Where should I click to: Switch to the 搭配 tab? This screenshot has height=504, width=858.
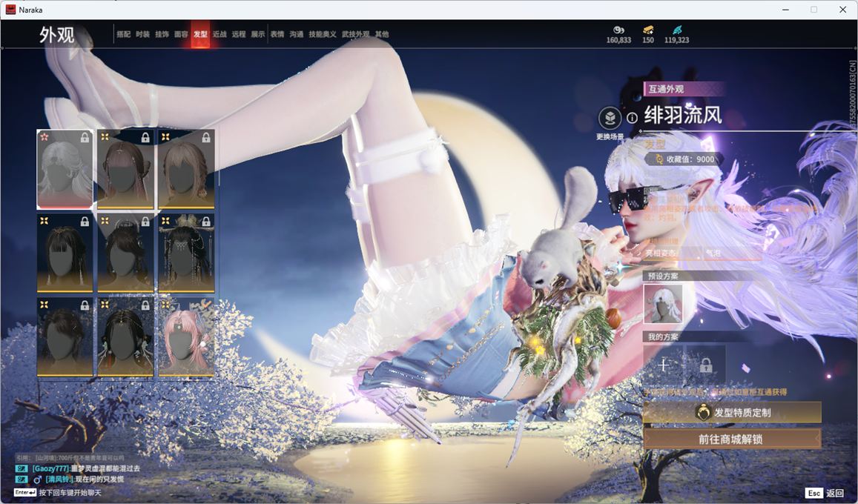pos(124,34)
